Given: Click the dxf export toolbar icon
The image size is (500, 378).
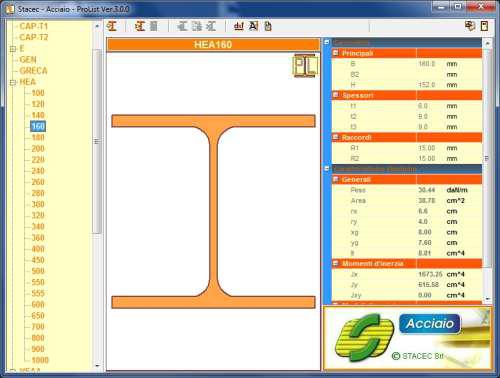Looking at the screenshot, I should point(239,26).
